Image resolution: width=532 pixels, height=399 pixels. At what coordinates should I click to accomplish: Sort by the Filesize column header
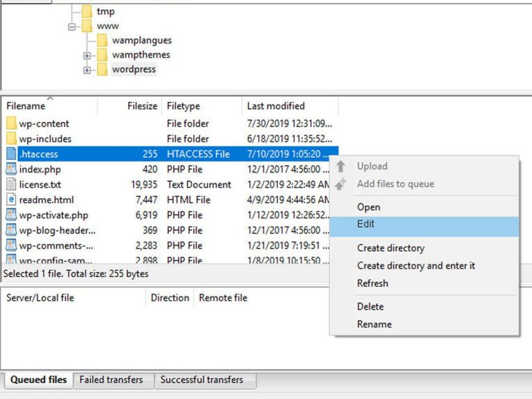coord(130,106)
